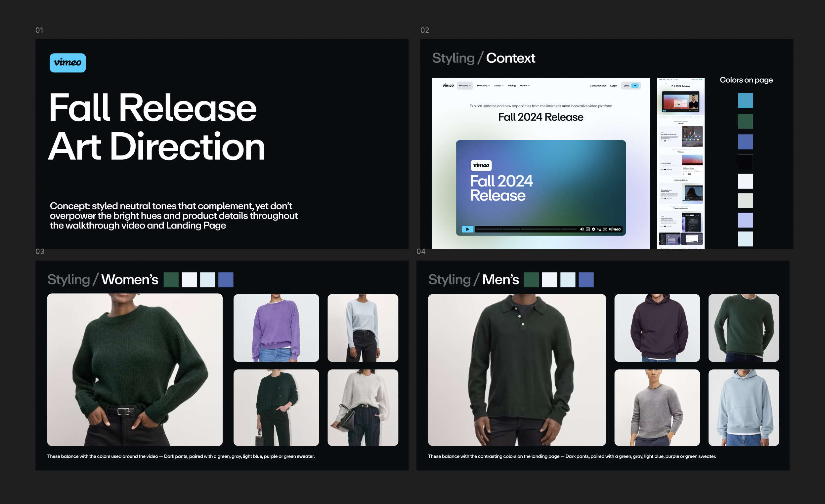Select the purple women's sweatshirt photo
Viewport: 825px width, 504px height.
[x=276, y=328]
